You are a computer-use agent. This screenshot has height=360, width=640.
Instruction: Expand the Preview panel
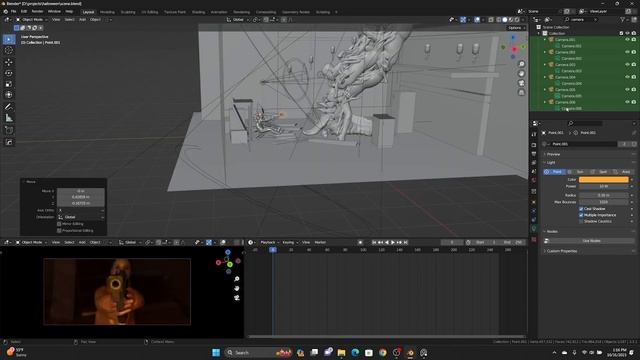click(x=553, y=154)
